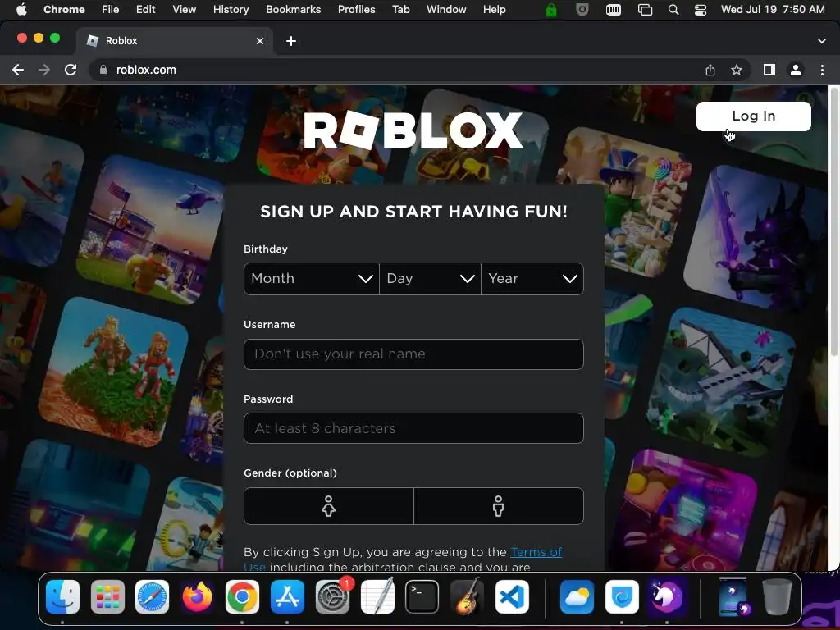Click the Chrome forward arrow
The image size is (840, 630).
coord(44,70)
